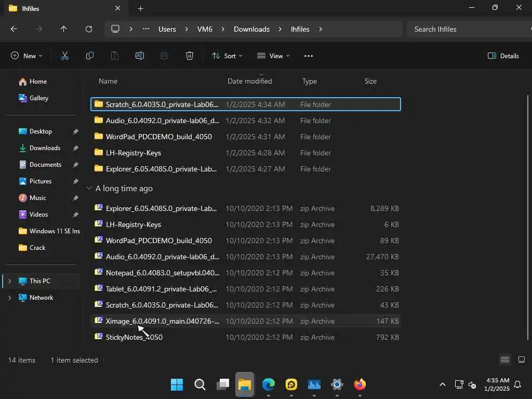This screenshot has height=399, width=532.
Task: Open chevron after Downloads breadcrumb
Action: pos(280,29)
